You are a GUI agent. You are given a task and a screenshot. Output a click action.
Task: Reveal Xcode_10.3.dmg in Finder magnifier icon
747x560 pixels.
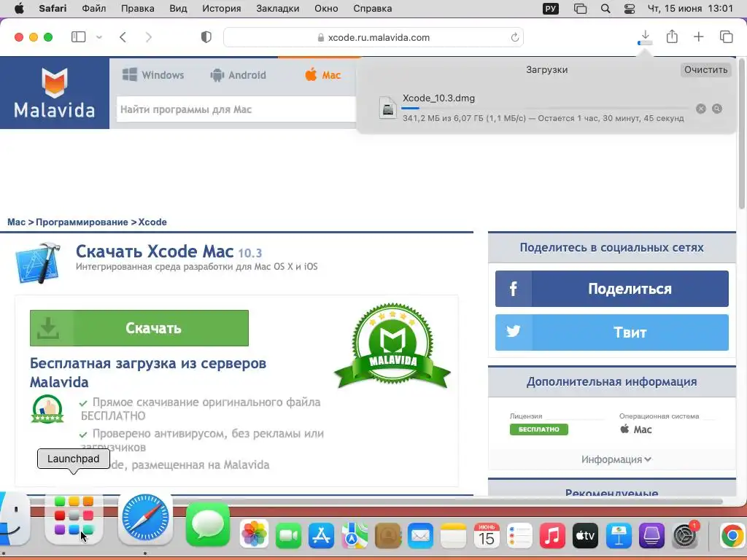point(717,109)
